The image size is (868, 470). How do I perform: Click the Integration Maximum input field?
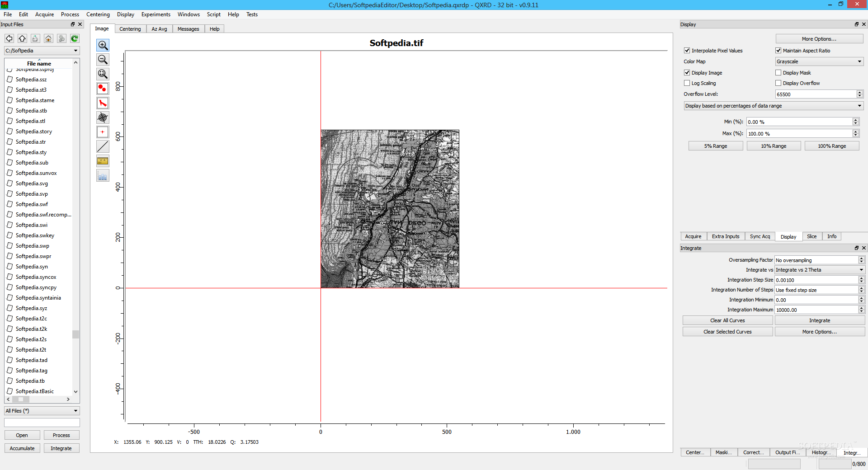[816, 310]
